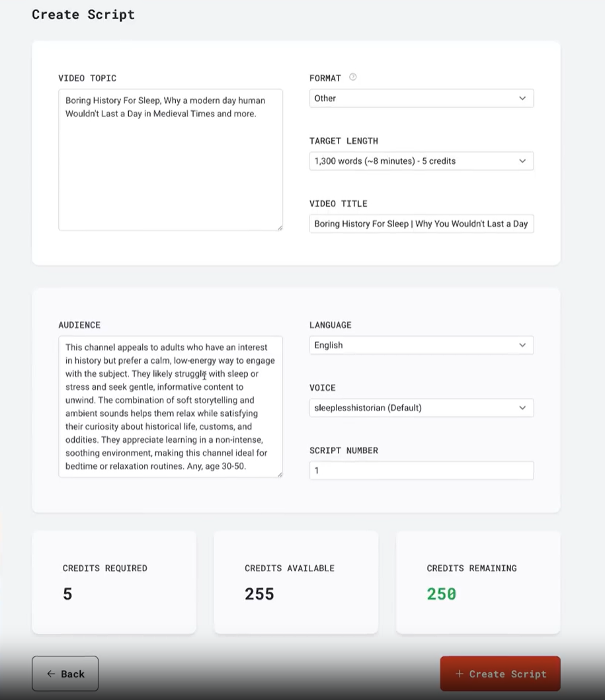The width and height of the screenshot is (605, 700).
Task: Click the Credits Required card
Action: pos(114,582)
